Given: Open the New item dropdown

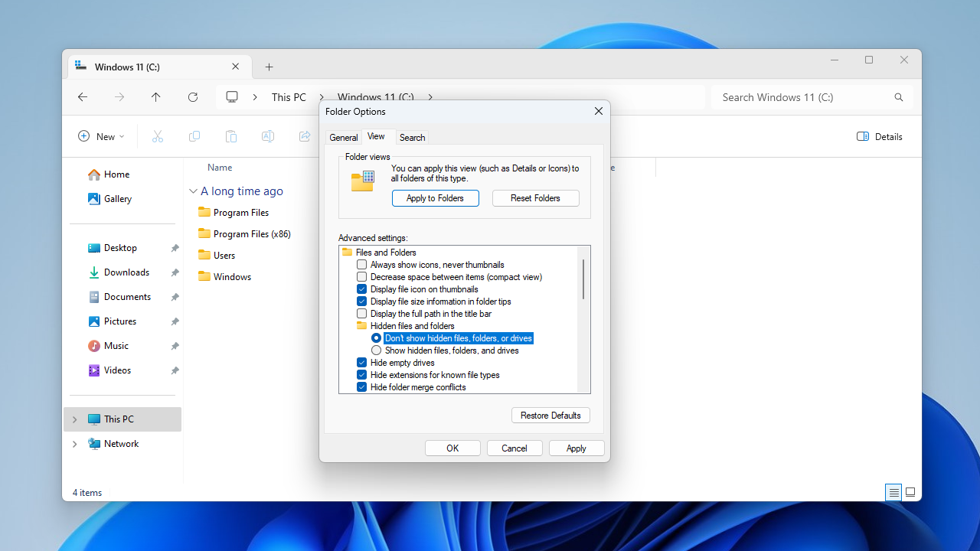Looking at the screenshot, I should pyautogui.click(x=101, y=136).
